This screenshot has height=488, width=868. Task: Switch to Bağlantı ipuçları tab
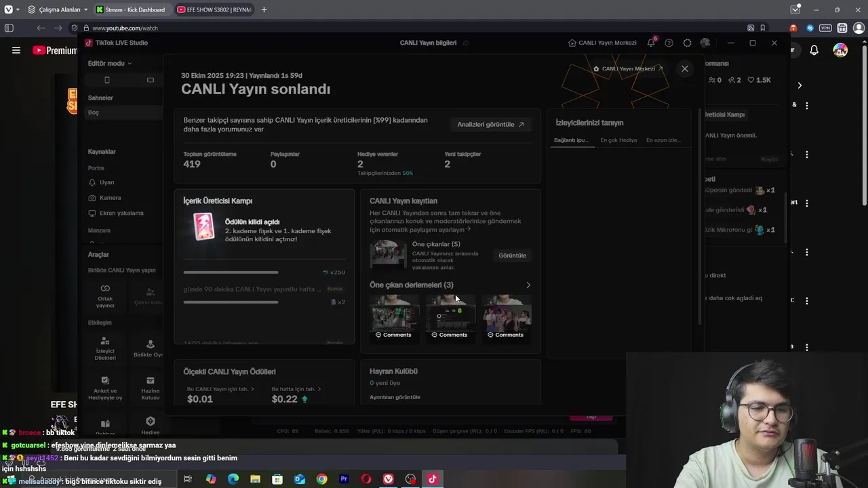click(571, 140)
